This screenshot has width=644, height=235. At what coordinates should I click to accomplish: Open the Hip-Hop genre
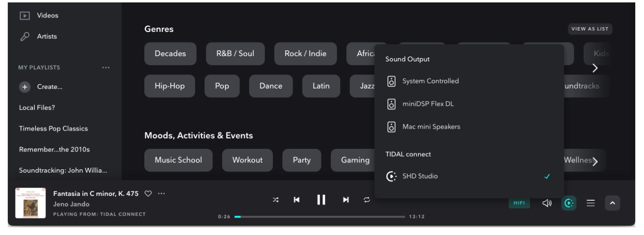pos(170,86)
